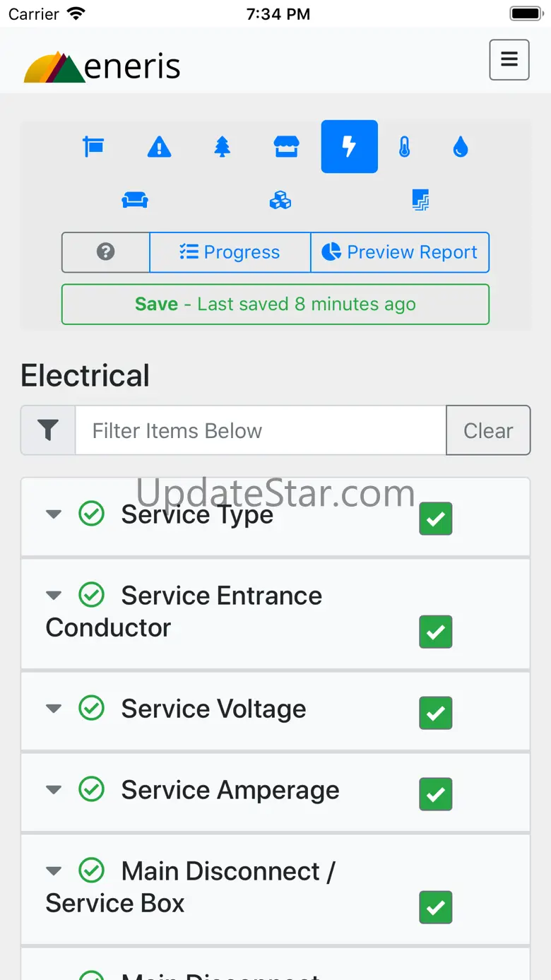Image resolution: width=551 pixels, height=980 pixels.
Task: Uncheck the Service Type checkbox
Action: [x=436, y=519]
